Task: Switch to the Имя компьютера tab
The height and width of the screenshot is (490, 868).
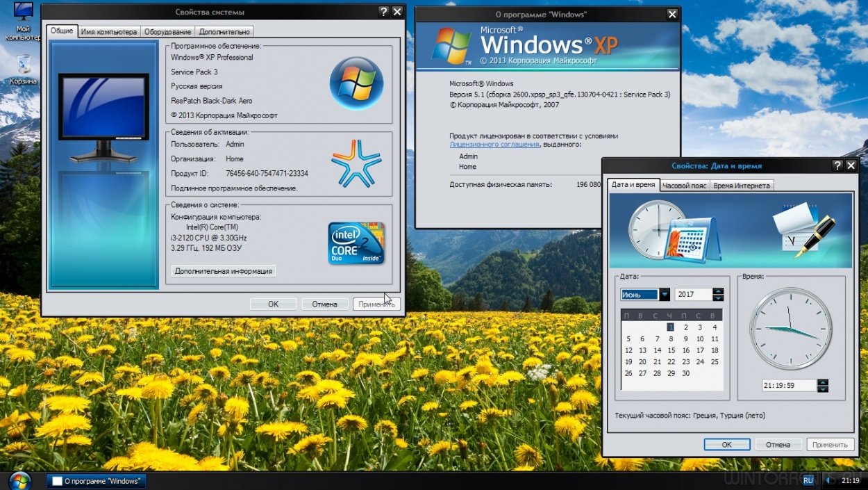Action: click(108, 31)
